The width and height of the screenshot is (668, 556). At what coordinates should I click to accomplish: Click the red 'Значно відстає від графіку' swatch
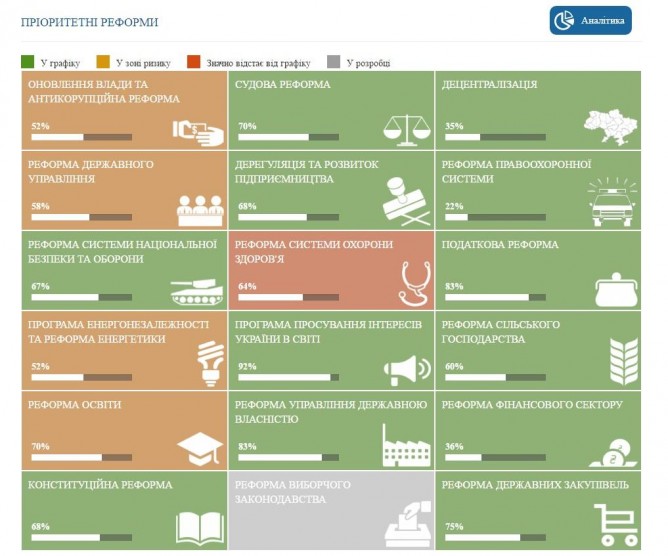[194, 63]
